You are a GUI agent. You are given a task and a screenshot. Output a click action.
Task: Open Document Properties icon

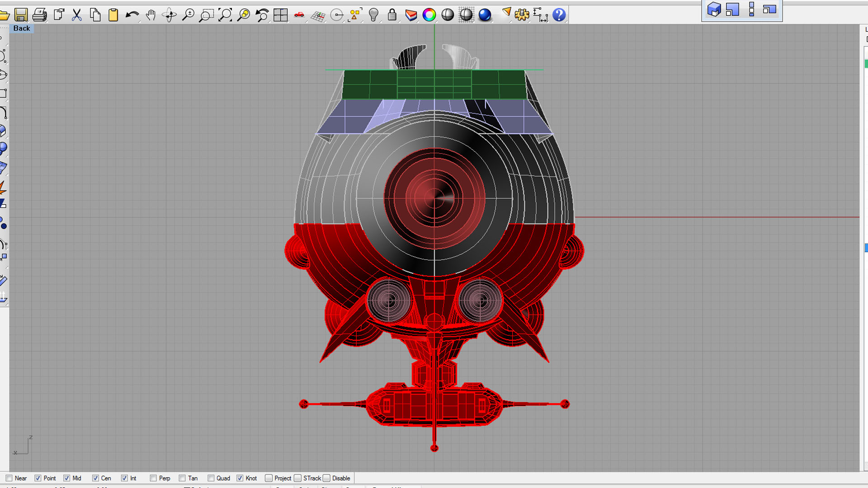59,15
